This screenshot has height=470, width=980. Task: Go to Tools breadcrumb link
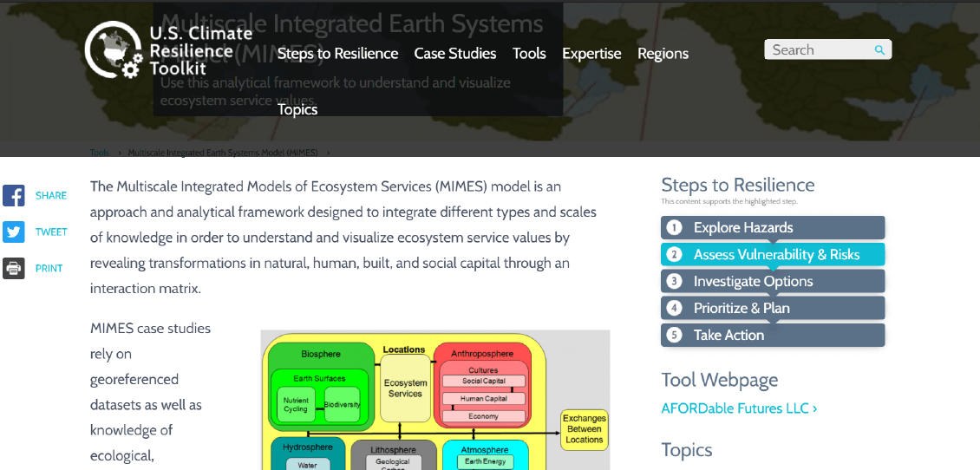tap(100, 153)
